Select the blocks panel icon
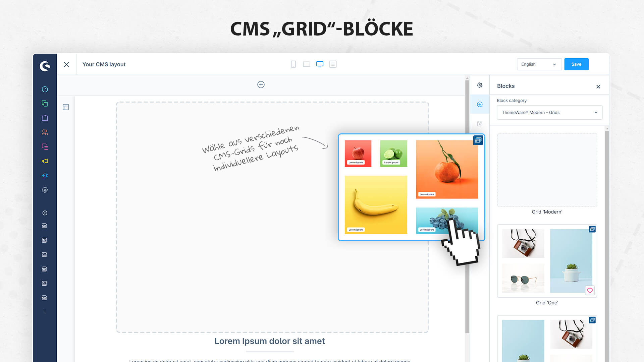The width and height of the screenshot is (644, 362). pyautogui.click(x=480, y=104)
